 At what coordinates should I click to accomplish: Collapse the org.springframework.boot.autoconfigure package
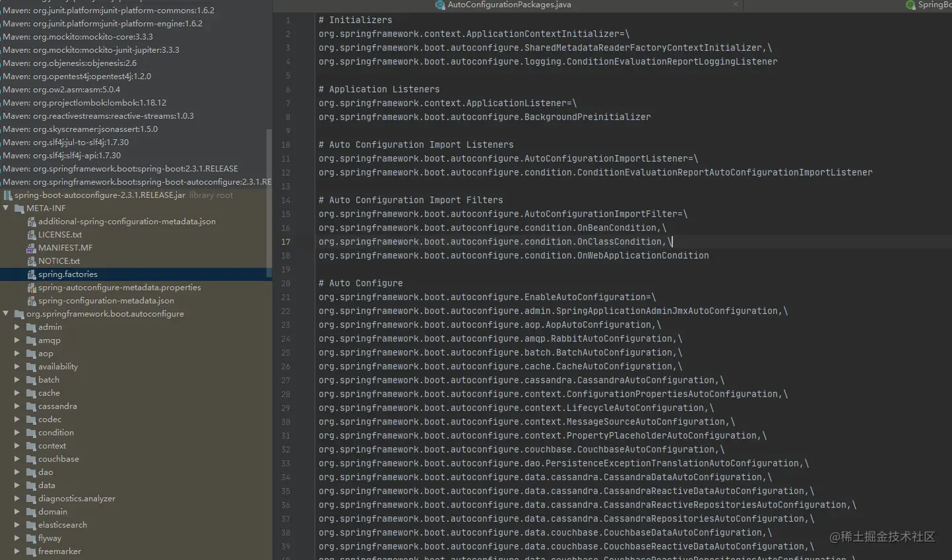coord(6,314)
